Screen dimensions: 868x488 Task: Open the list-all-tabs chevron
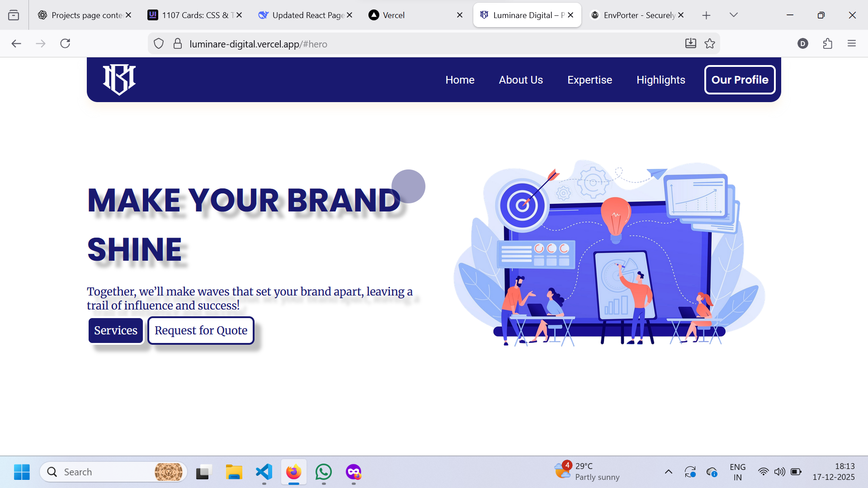coord(733,15)
